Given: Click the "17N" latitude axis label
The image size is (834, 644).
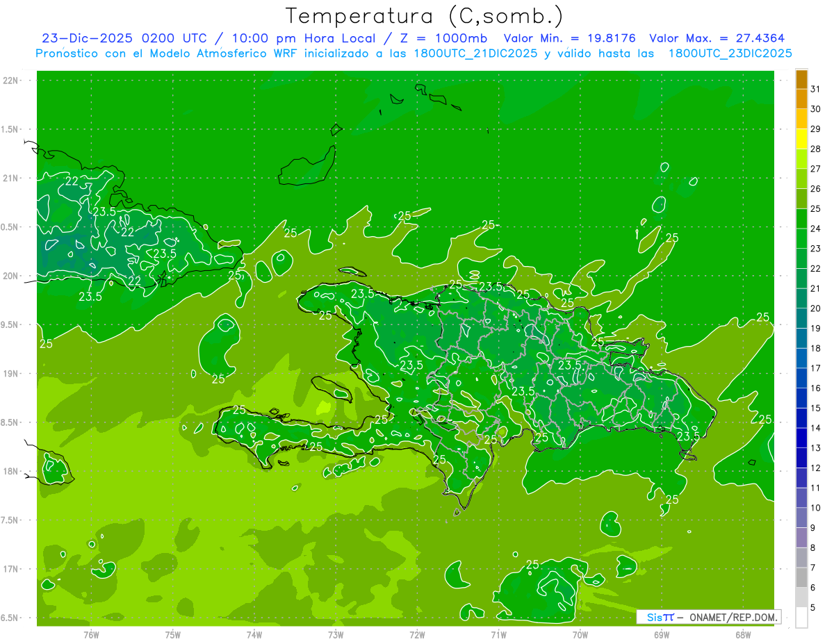Looking at the screenshot, I should [10, 569].
